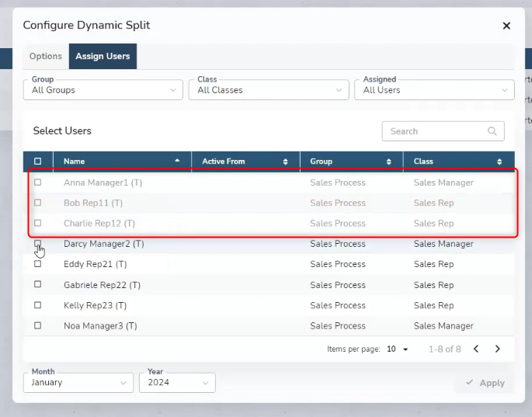The height and width of the screenshot is (417, 532).
Task: Click Sales Manager class in Noa row
Action: point(443,326)
